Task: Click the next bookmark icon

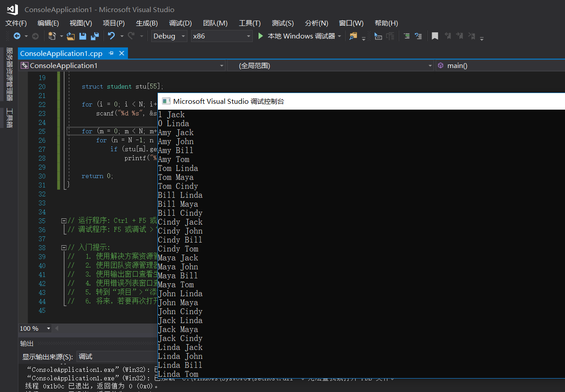Action: [459, 36]
